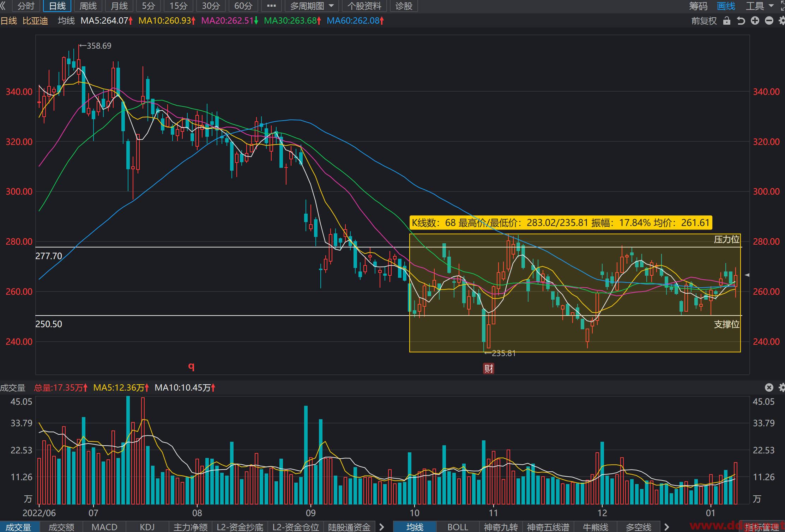The image size is (785, 532).
Task: Open chart settings gear icon at top right
Action: [x=781, y=21]
